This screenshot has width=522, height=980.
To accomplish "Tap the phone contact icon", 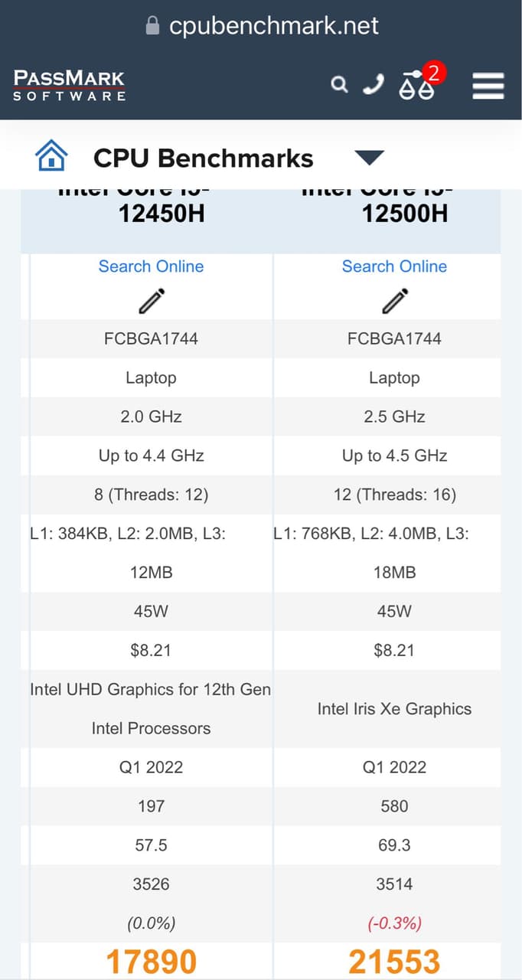I will pyautogui.click(x=374, y=84).
